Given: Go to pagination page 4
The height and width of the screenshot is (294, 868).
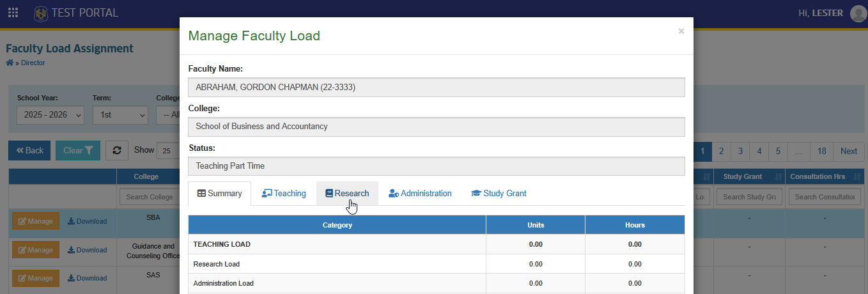Looking at the screenshot, I should click(759, 151).
